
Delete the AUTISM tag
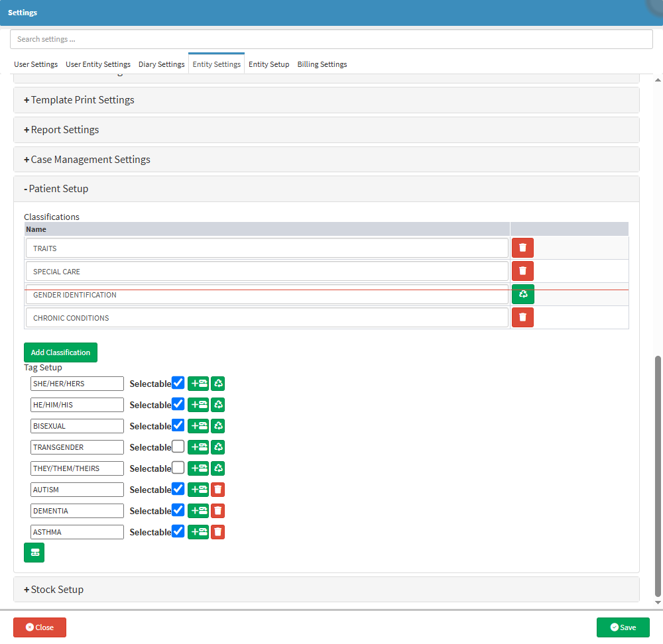217,489
